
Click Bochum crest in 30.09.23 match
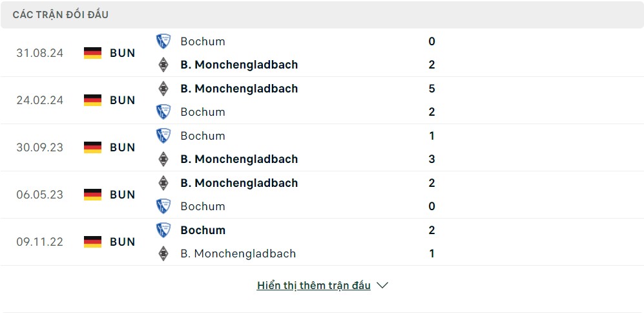(163, 136)
